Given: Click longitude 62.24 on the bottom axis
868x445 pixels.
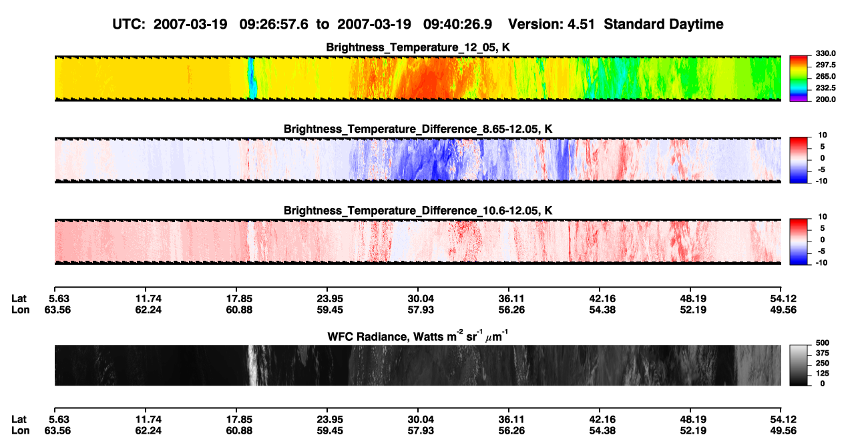Looking at the screenshot, I should point(148,431).
